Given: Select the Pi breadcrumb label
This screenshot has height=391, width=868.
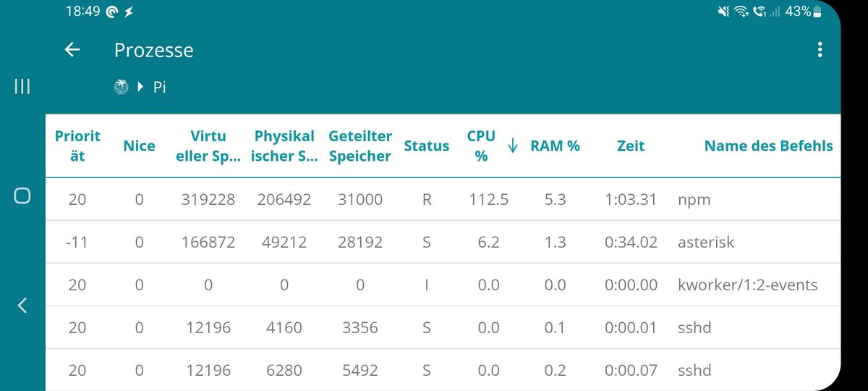Looking at the screenshot, I should 160,87.
